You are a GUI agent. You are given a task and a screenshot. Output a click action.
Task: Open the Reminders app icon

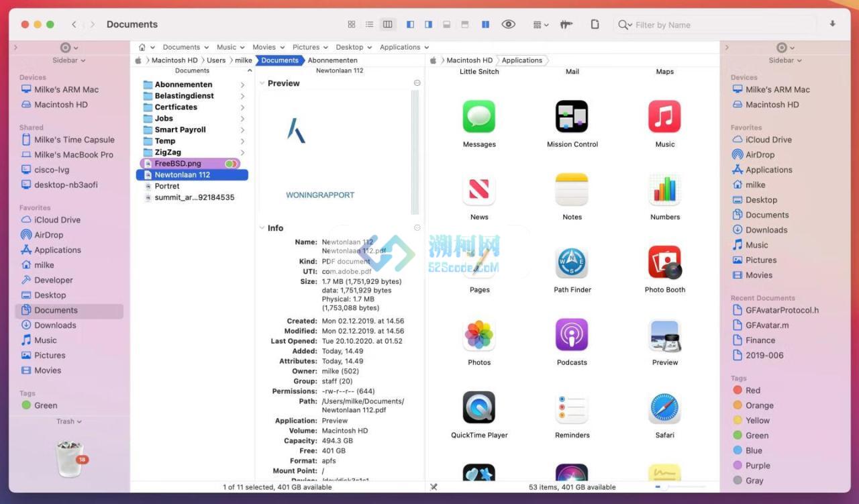(572, 407)
